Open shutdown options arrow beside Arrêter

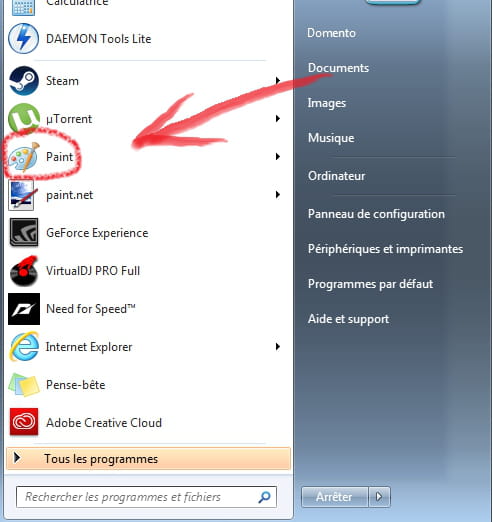pos(379,497)
